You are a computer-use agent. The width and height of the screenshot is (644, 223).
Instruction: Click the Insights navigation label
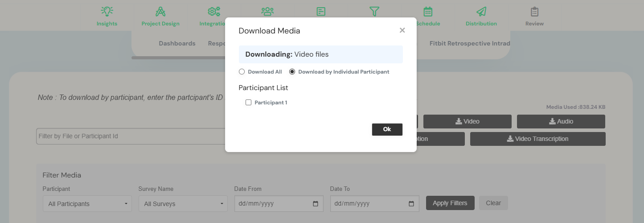[x=107, y=24]
